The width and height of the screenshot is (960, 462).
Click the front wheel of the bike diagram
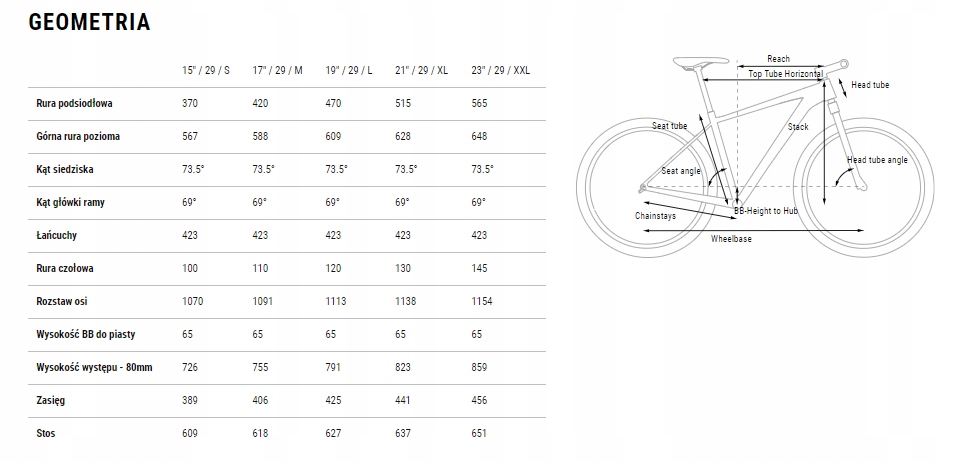click(863, 185)
